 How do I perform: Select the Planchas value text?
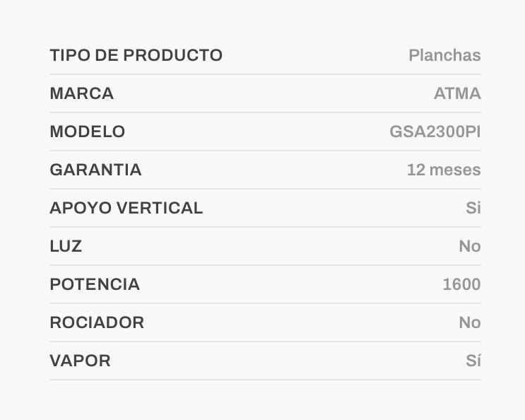[x=444, y=55]
